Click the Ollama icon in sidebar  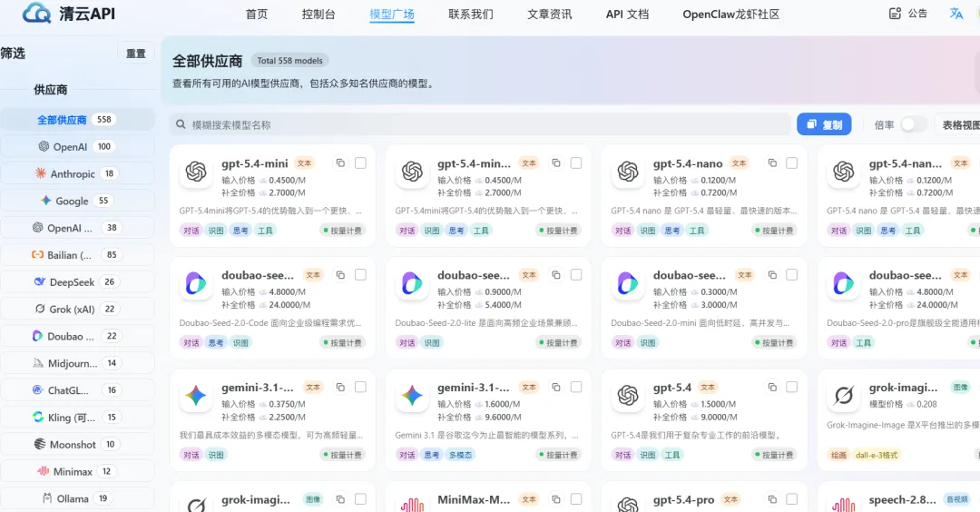(x=47, y=498)
